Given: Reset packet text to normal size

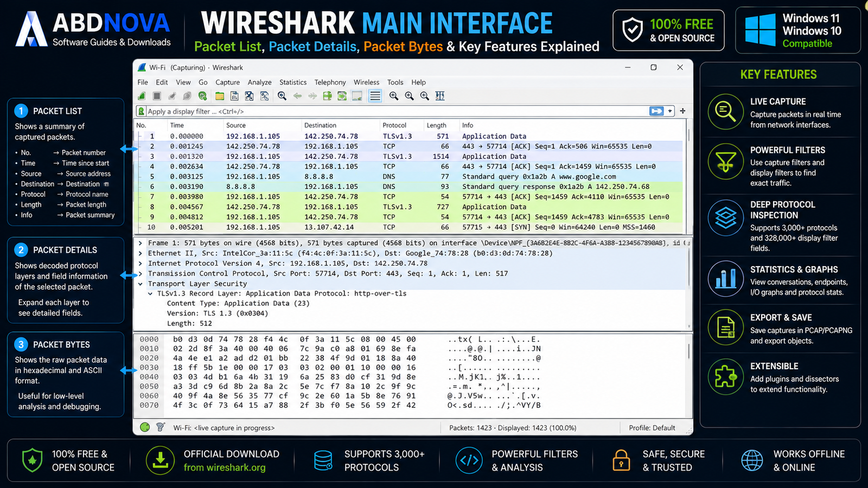Looking at the screenshot, I should click(424, 96).
